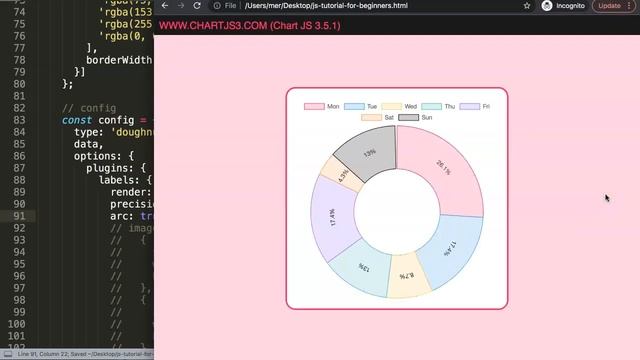Screen dimensions: 640x360
Task: Click the 'borderWidth' code line
Action: (x=119, y=60)
